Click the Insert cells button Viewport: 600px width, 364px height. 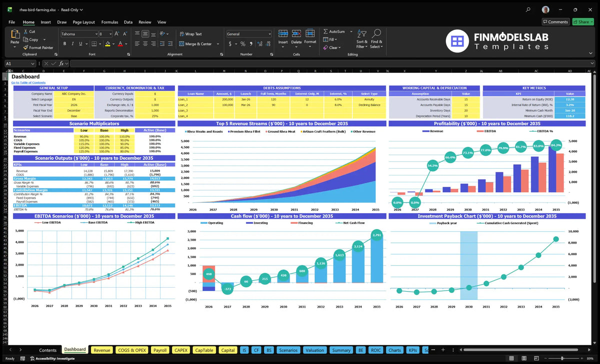click(283, 37)
